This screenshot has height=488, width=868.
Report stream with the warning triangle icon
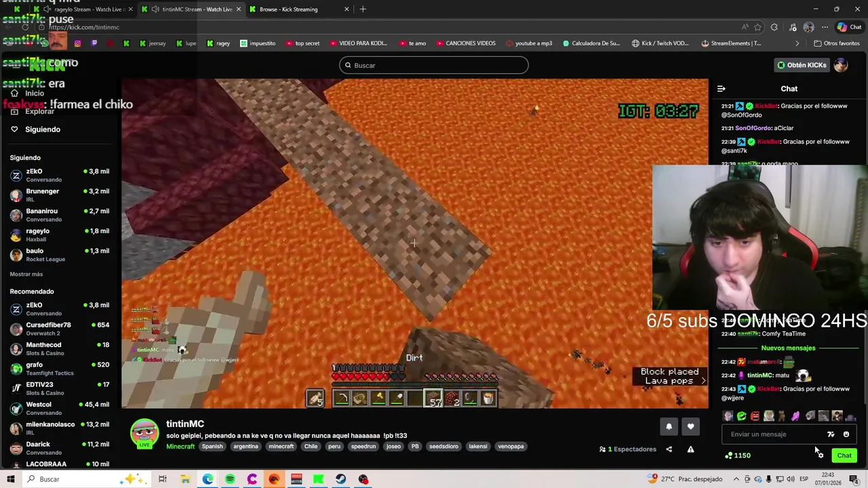[690, 449]
